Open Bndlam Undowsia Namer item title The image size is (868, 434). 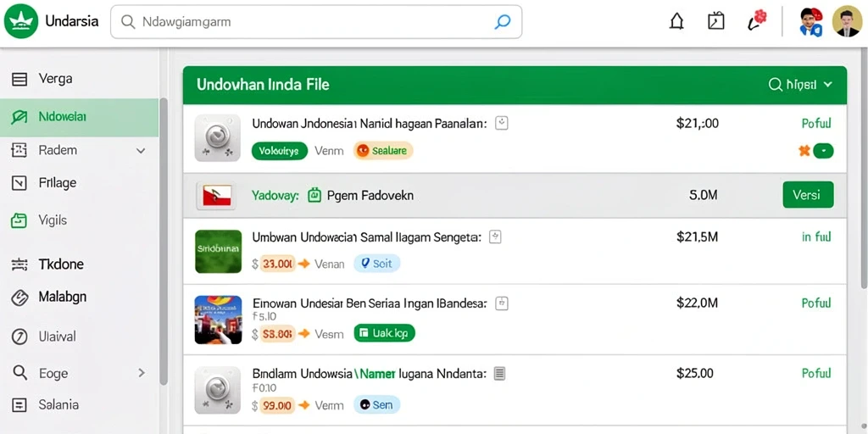(x=370, y=374)
